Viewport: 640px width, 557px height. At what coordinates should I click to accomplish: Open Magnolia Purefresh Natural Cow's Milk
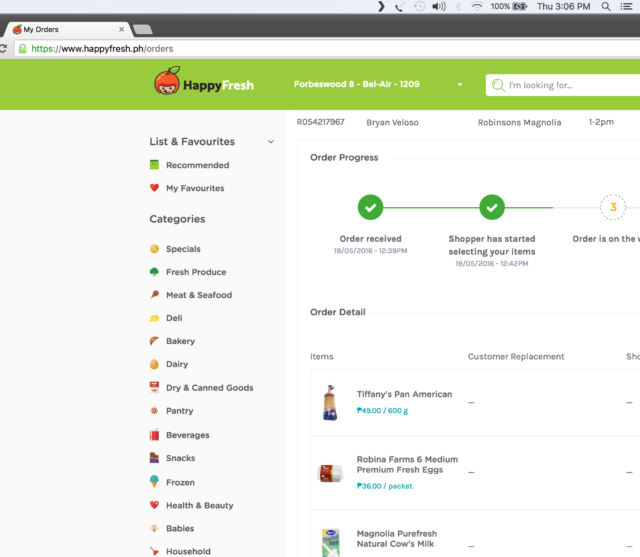pos(397,539)
